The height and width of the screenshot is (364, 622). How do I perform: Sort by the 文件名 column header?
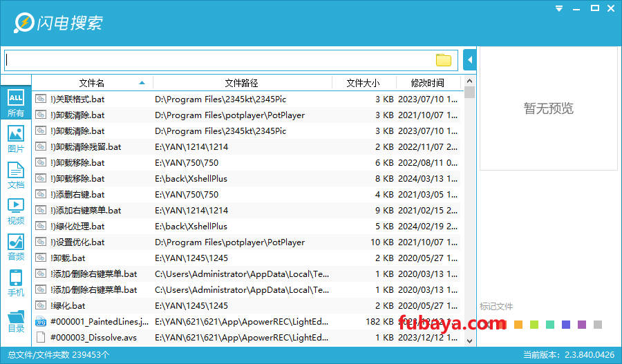(x=92, y=83)
